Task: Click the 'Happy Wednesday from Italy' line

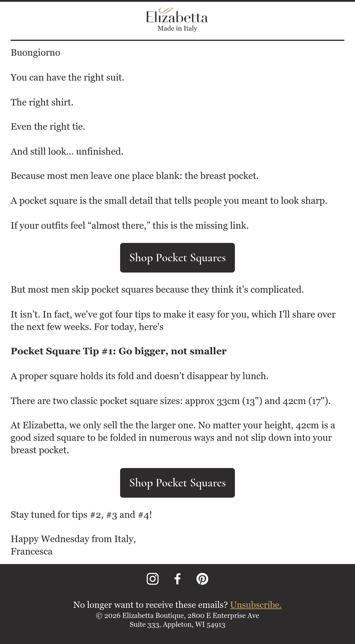Action: coord(73,539)
